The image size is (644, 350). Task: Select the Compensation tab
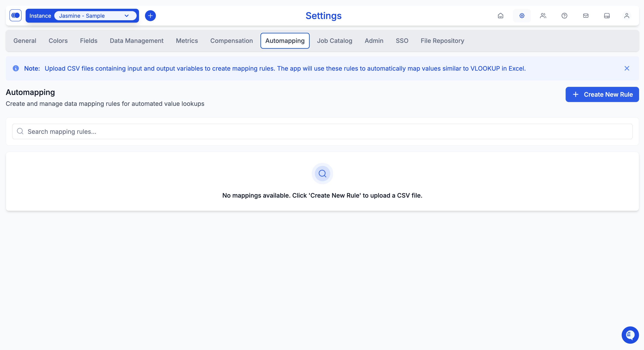tap(231, 41)
